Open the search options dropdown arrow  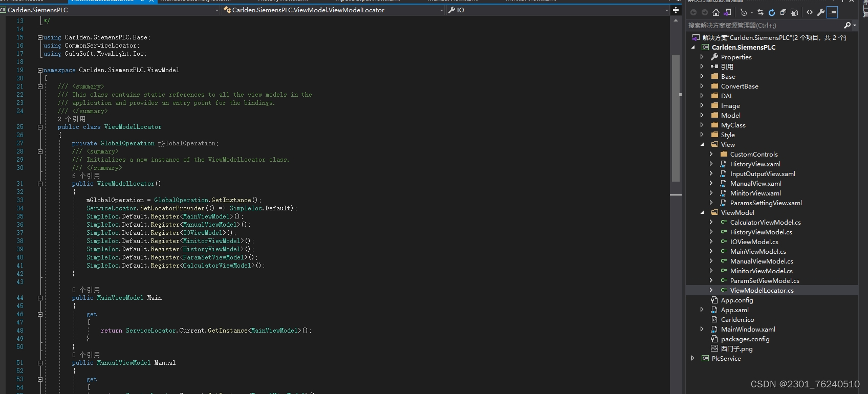854,25
